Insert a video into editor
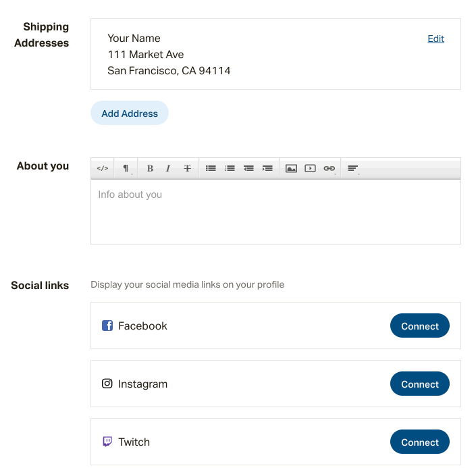476x468 pixels. click(310, 168)
